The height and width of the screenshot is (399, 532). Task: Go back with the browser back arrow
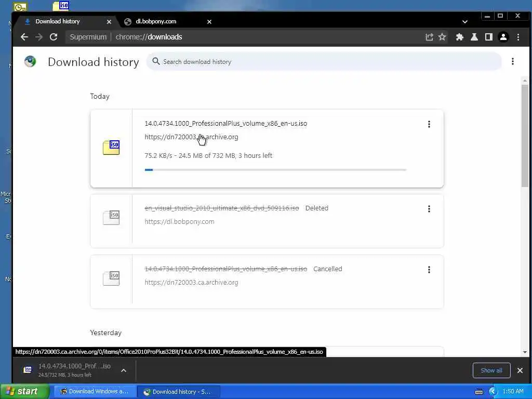click(24, 37)
